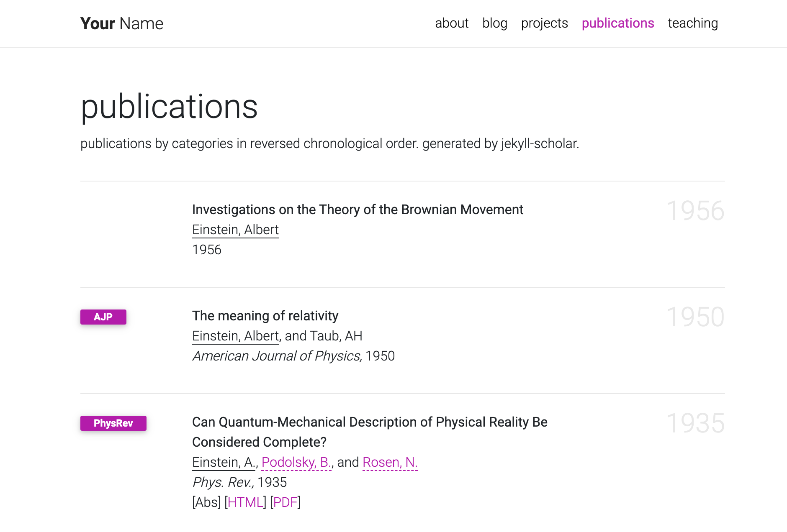The image size is (787, 532).
Task: Select the publications nav item
Action: (617, 23)
